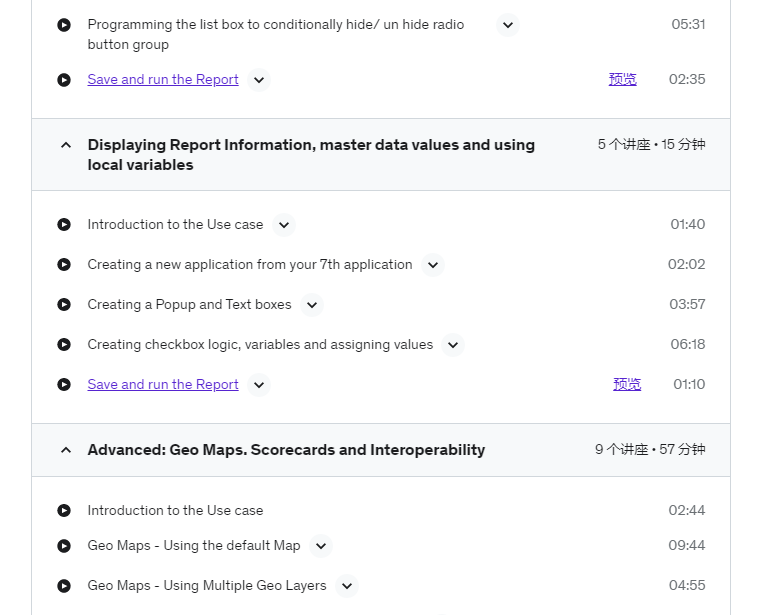
Task: Expand details of Creating a Popup and Text boxes
Action: [x=312, y=305]
